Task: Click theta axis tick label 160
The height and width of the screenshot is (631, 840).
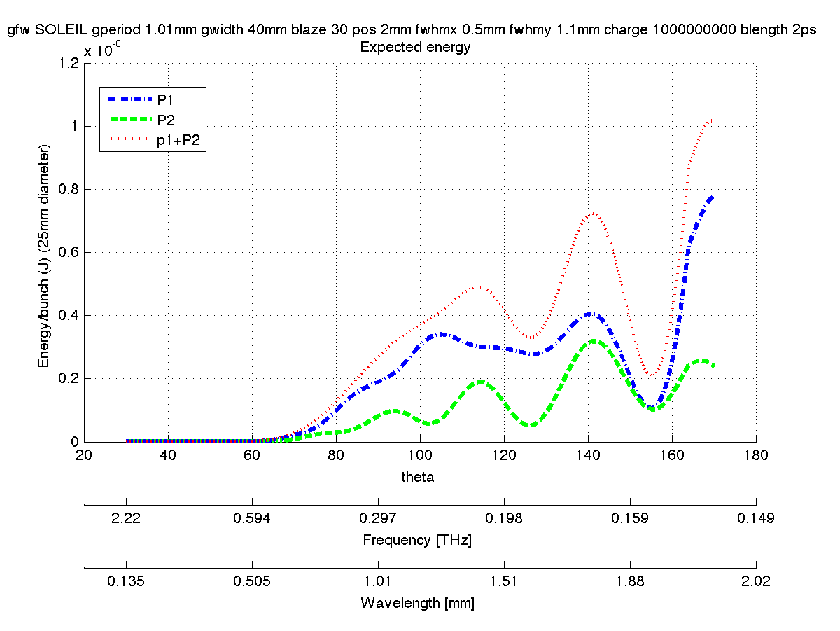Action: (x=672, y=455)
